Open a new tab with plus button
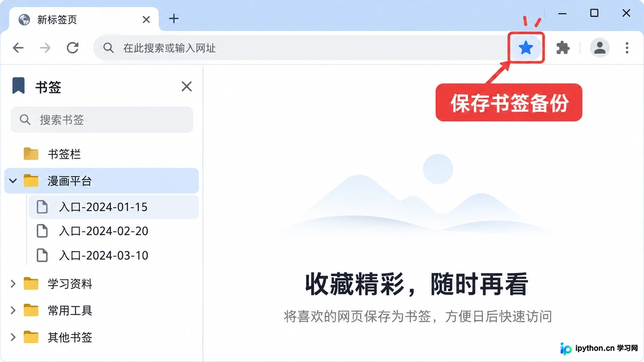644x362 pixels. 174,19
